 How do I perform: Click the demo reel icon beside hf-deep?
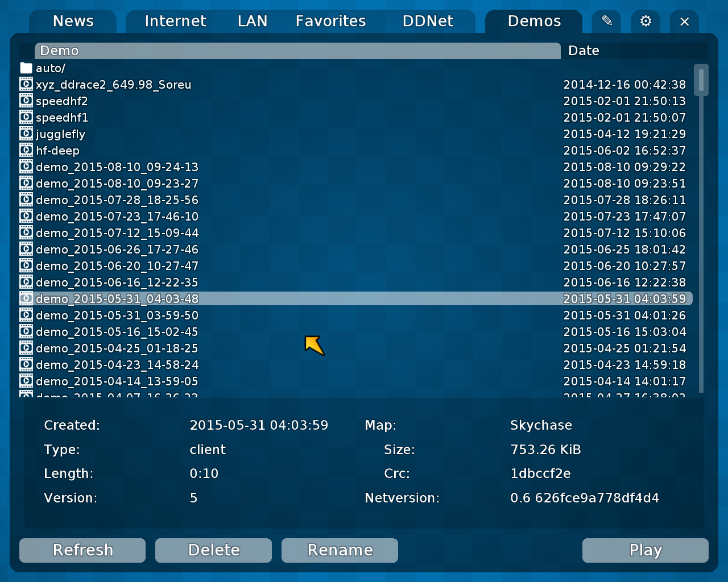pos(26,149)
